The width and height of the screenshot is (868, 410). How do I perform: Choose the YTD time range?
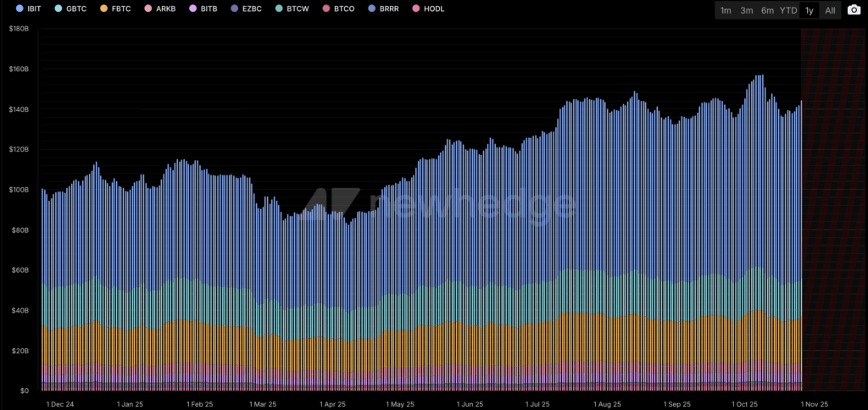pos(788,10)
